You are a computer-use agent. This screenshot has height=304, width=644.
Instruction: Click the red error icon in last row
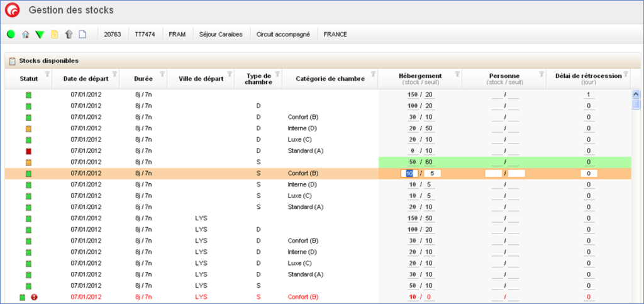click(x=35, y=297)
